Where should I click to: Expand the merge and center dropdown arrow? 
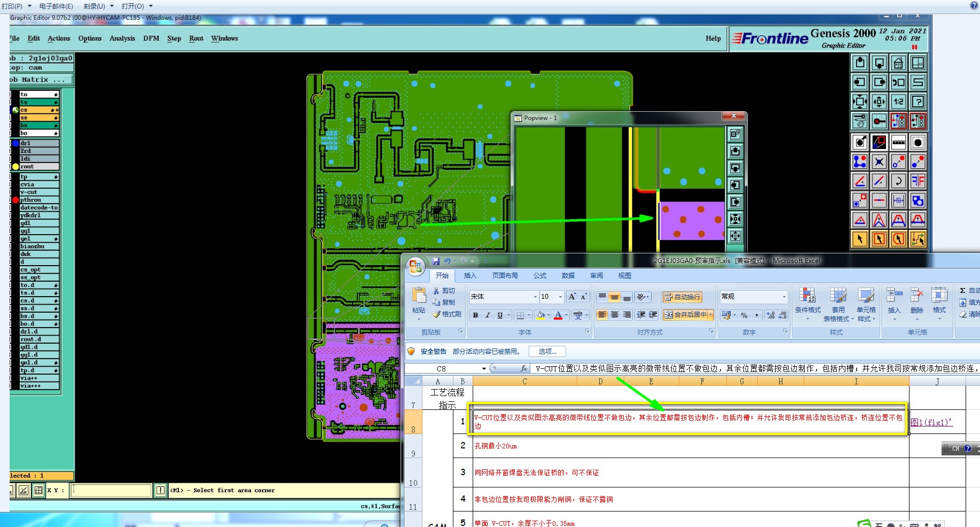pyautogui.click(x=711, y=315)
